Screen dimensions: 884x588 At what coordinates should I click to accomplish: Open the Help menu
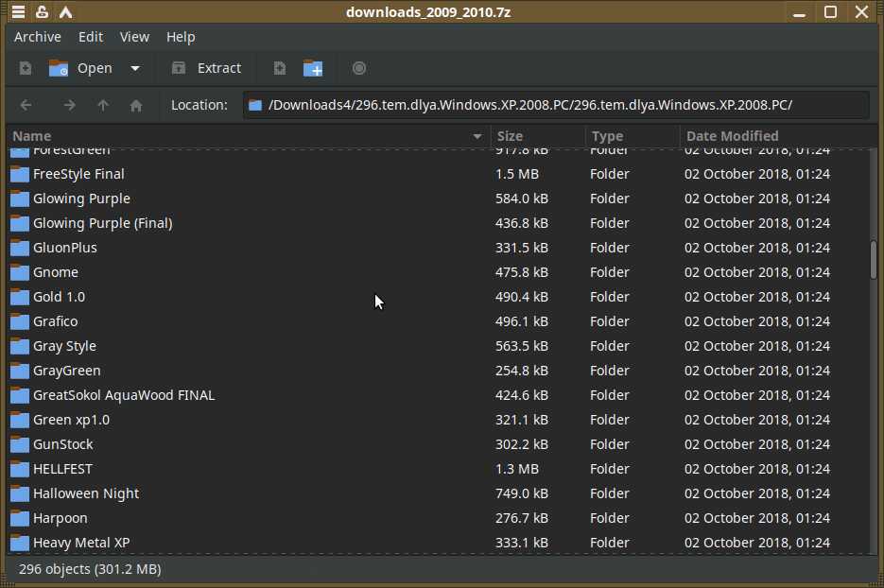coord(181,37)
